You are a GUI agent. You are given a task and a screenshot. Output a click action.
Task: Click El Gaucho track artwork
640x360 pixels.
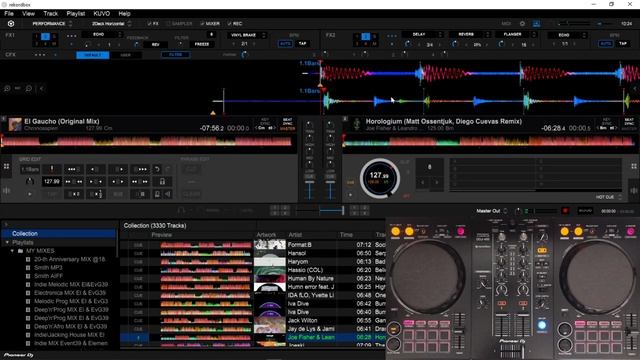(x=15, y=124)
